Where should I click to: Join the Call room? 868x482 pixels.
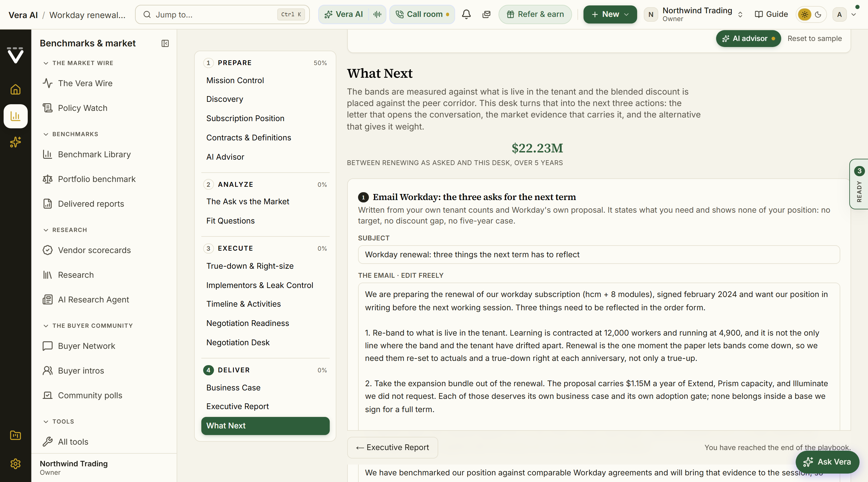(422, 14)
